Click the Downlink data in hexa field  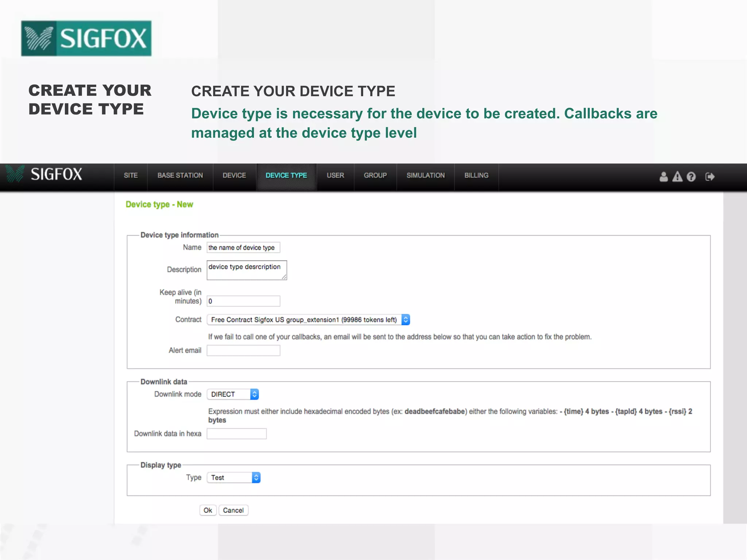tap(236, 433)
